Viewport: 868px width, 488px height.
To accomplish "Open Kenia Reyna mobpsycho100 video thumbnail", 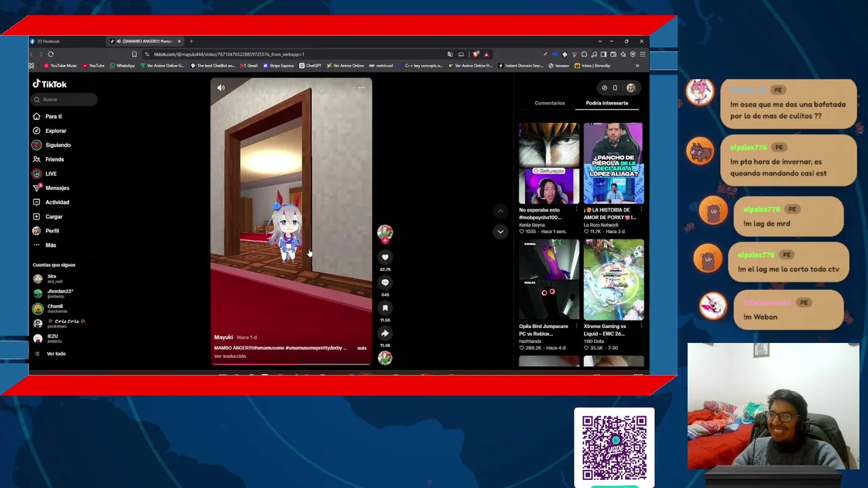I will [549, 163].
